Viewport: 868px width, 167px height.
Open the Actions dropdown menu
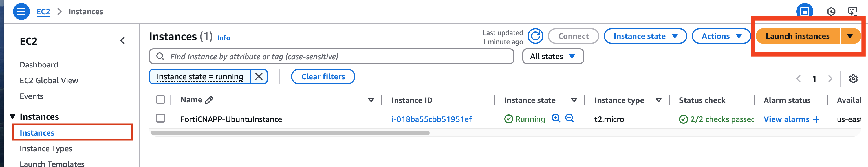(721, 36)
